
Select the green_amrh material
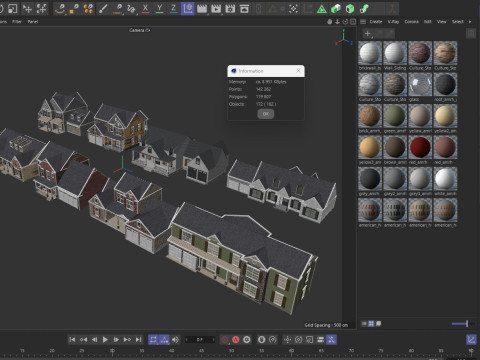395,116
